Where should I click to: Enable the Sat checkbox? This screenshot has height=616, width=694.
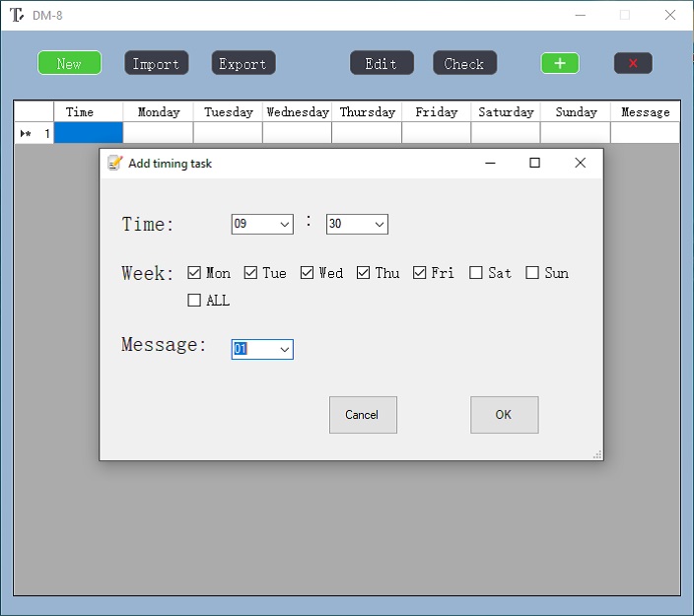[x=476, y=273]
